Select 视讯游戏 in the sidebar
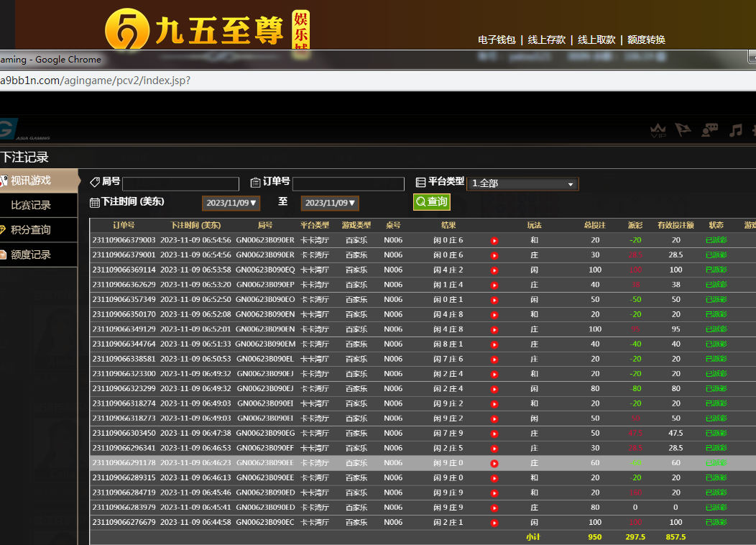Viewport: 756px width, 545px height. point(39,180)
